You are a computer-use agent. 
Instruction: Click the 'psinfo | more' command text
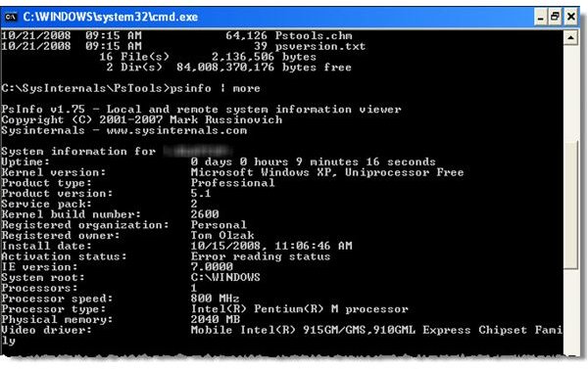(x=216, y=88)
